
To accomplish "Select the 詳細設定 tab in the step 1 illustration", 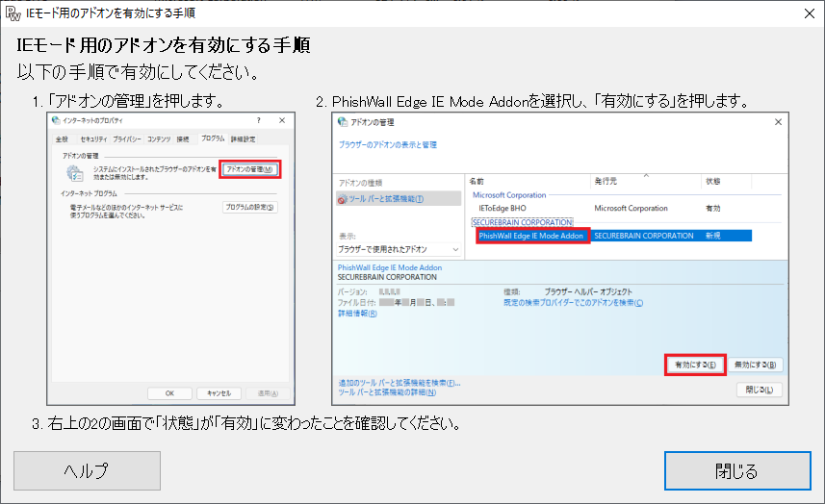I will click(243, 139).
